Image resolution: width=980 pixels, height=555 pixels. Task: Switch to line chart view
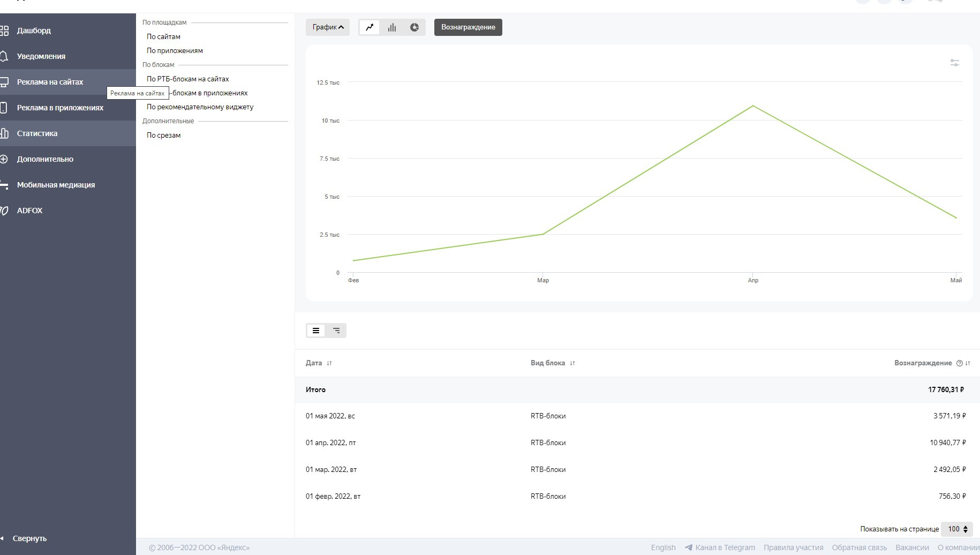(x=370, y=27)
